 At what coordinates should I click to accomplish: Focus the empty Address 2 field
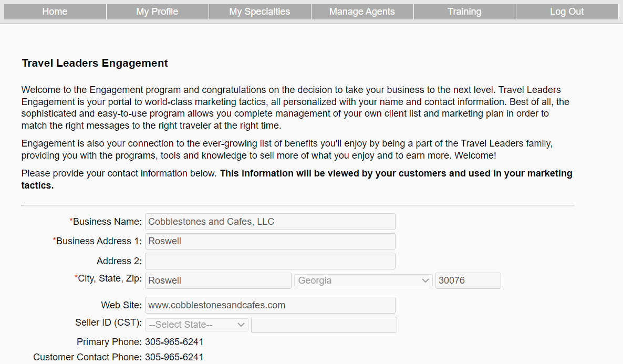(x=270, y=261)
